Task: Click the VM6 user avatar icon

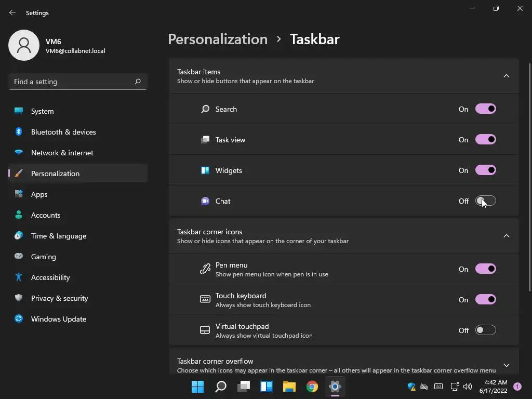Action: [x=24, y=45]
